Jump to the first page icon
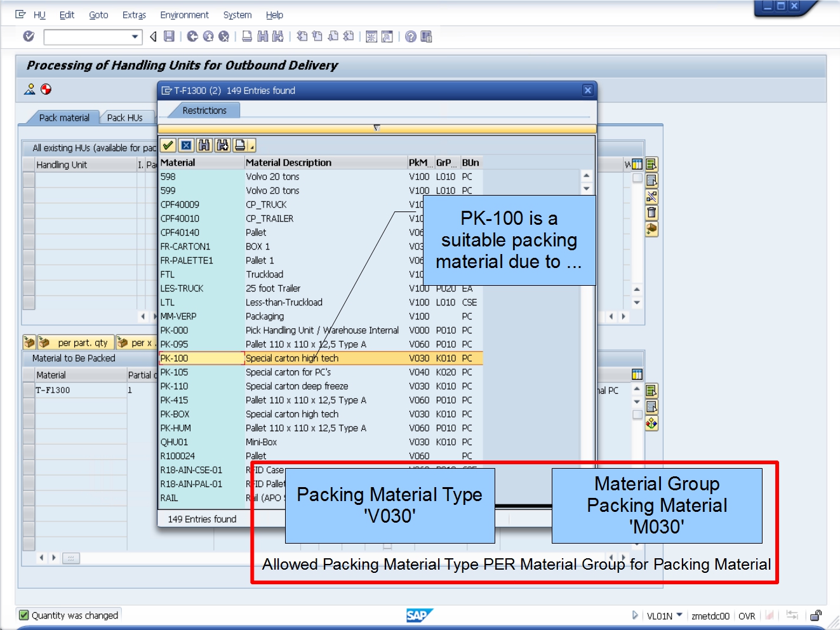The width and height of the screenshot is (840, 630). 302,36
